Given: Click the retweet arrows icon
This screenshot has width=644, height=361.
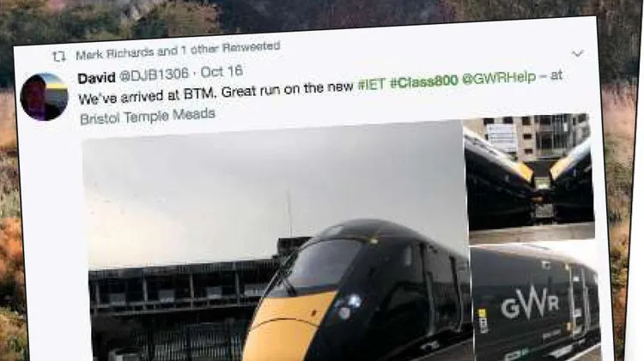Looking at the screenshot, I should [x=59, y=57].
